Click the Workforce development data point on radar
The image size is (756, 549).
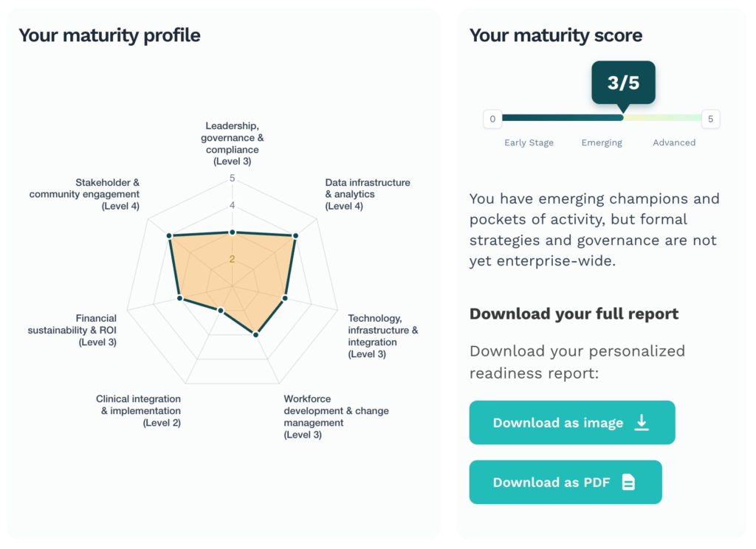tap(255, 335)
